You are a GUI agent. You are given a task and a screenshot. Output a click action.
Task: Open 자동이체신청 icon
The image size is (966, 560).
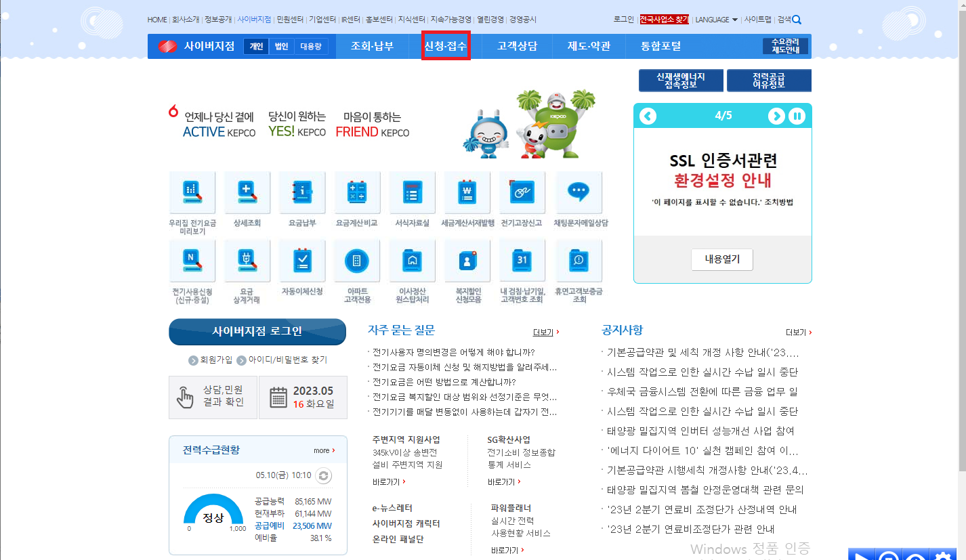click(302, 261)
